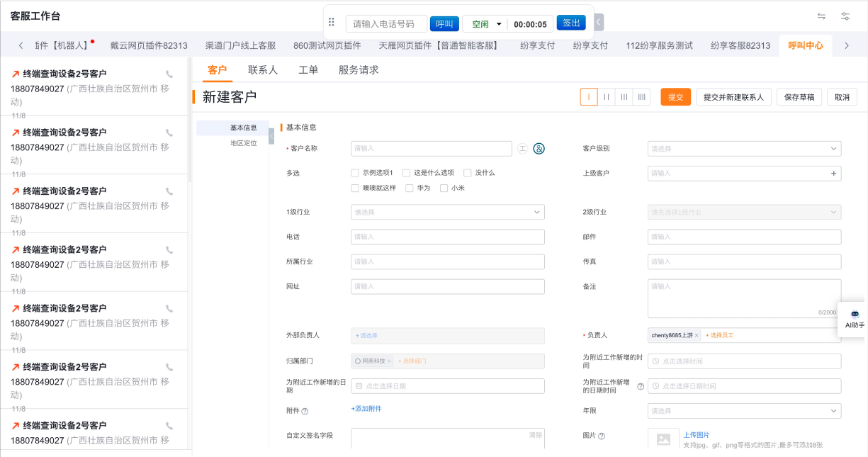勾选喂喂就这样选项
This screenshot has width=868, height=457.
click(x=355, y=188)
